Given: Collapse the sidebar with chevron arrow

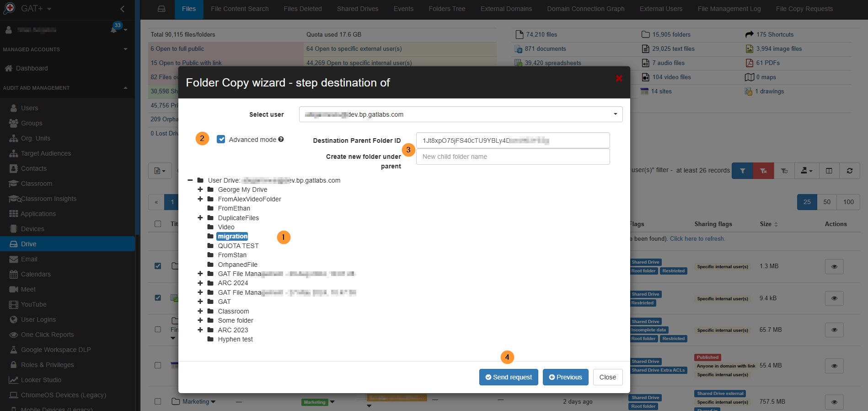Looking at the screenshot, I should click(122, 9).
